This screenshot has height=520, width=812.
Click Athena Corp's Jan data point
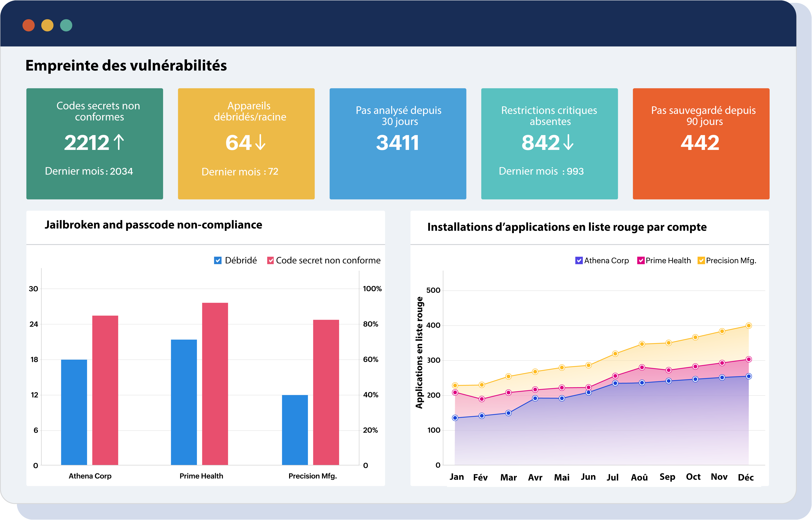pyautogui.click(x=455, y=418)
